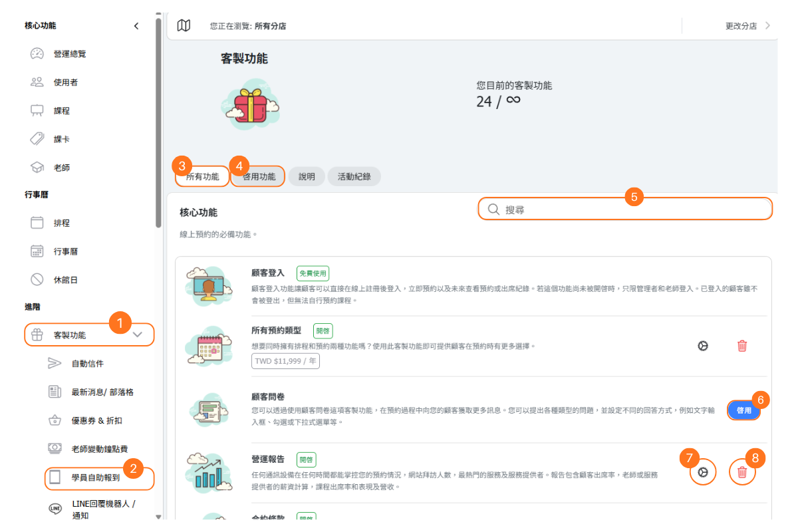Click the 使用者 people icon

pos(37,82)
